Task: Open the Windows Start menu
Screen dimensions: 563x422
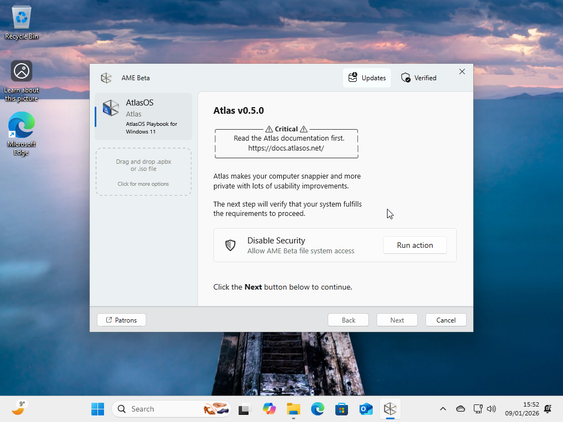Action: (x=98, y=409)
